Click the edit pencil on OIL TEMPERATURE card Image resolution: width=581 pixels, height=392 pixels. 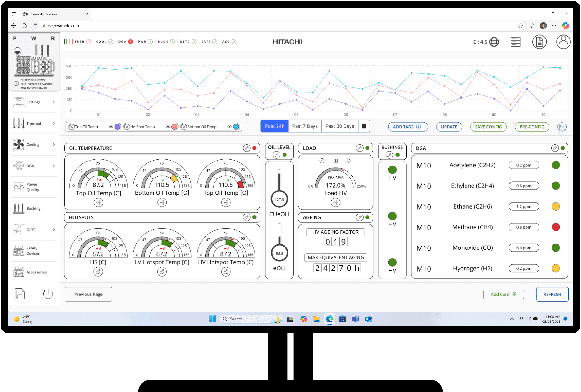point(247,148)
